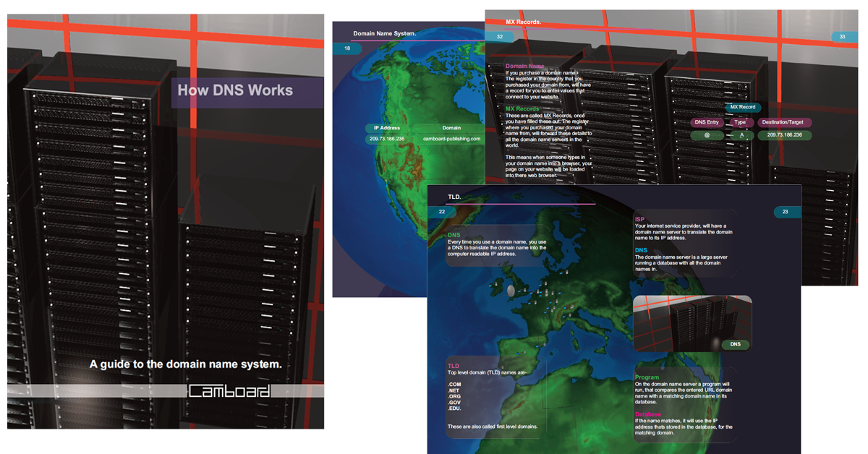Open the server rack thumbnail on page 23

tap(692, 324)
